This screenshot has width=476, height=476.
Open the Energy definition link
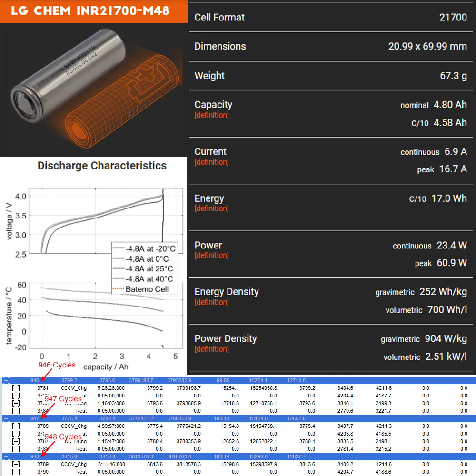click(x=212, y=208)
